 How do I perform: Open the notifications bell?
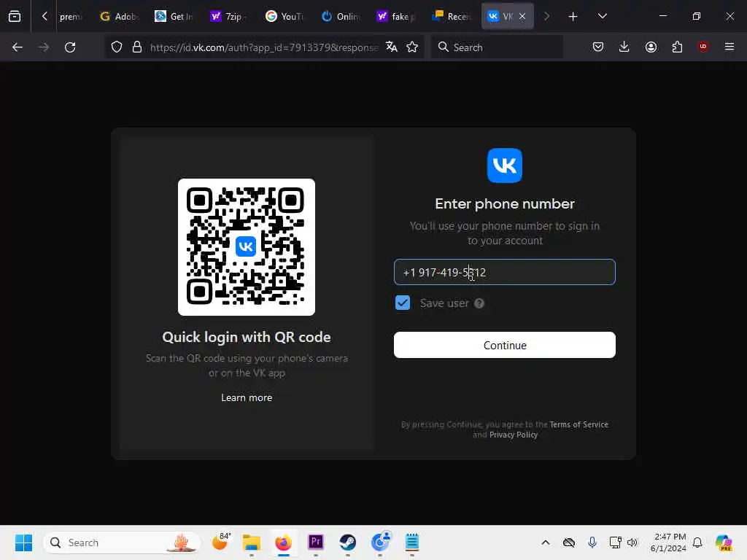point(697,542)
